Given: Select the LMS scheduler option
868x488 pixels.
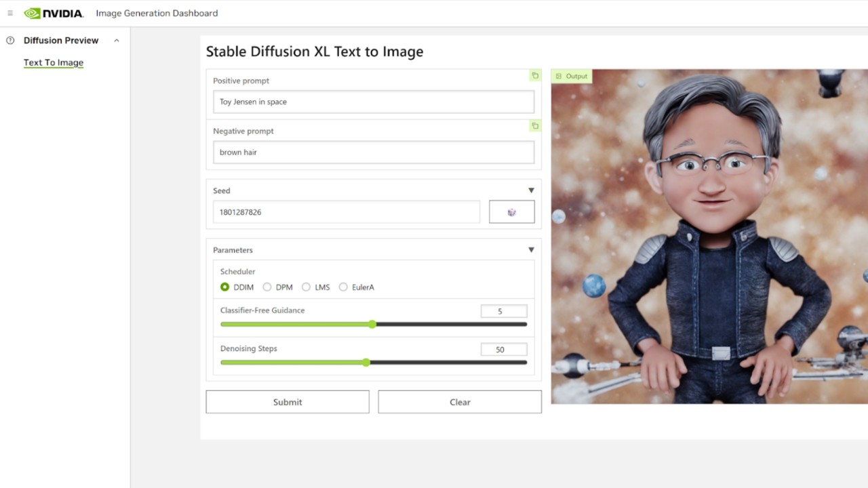Looking at the screenshot, I should tap(306, 287).
